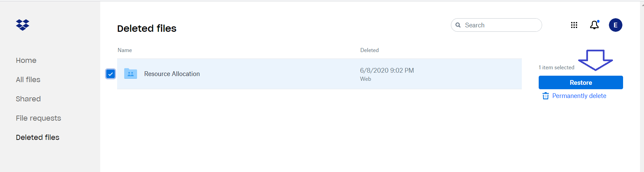Viewport: 644px width, 172px height.
Task: Open the account avatar labeled E
Action: [616, 25]
